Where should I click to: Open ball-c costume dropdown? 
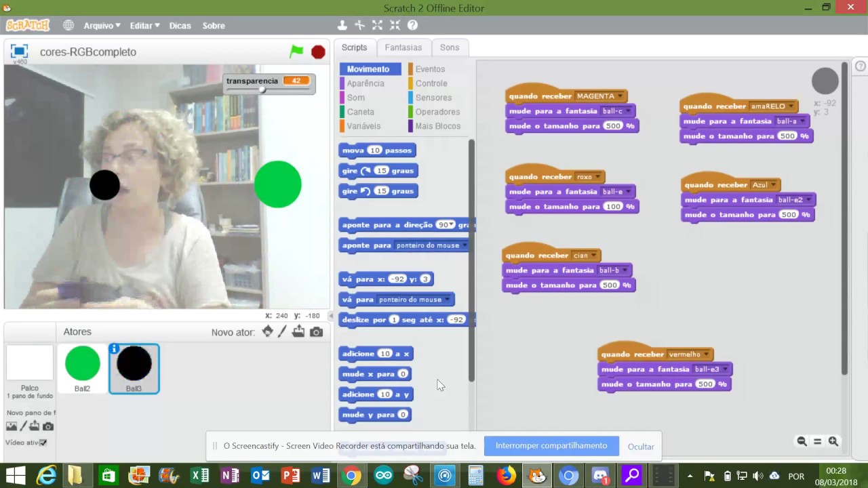coord(628,111)
